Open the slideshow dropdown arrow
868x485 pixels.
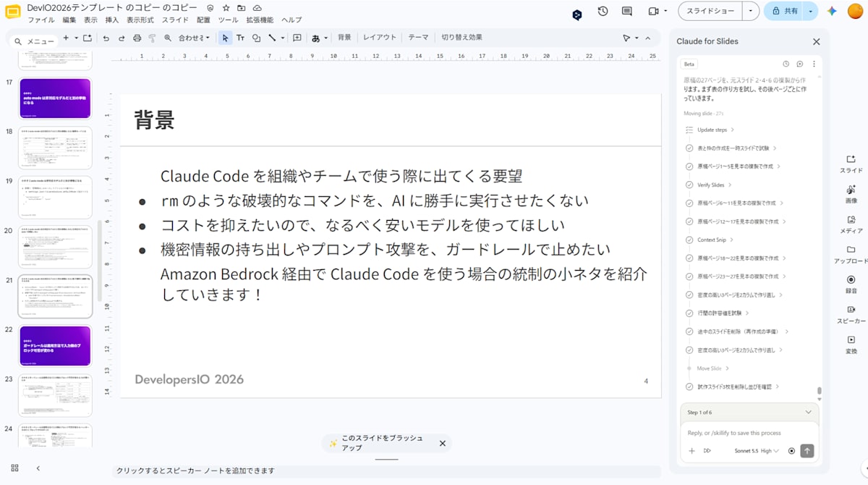click(x=752, y=11)
